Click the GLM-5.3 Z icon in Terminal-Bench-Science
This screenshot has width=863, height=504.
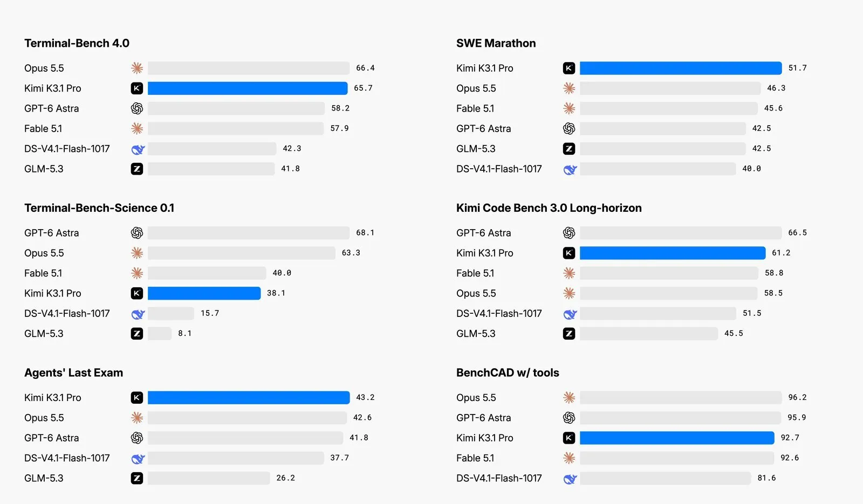[x=137, y=334]
